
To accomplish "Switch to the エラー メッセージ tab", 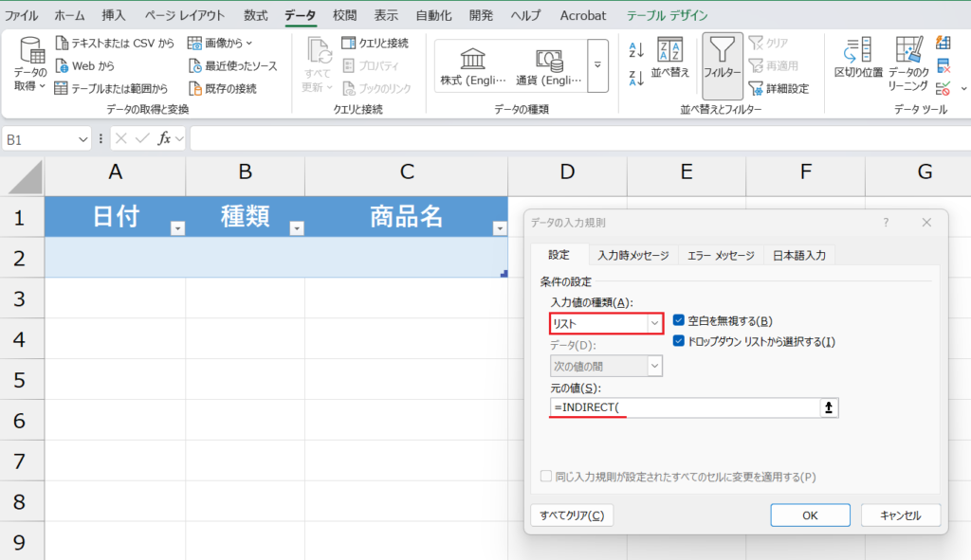I will pyautogui.click(x=721, y=255).
